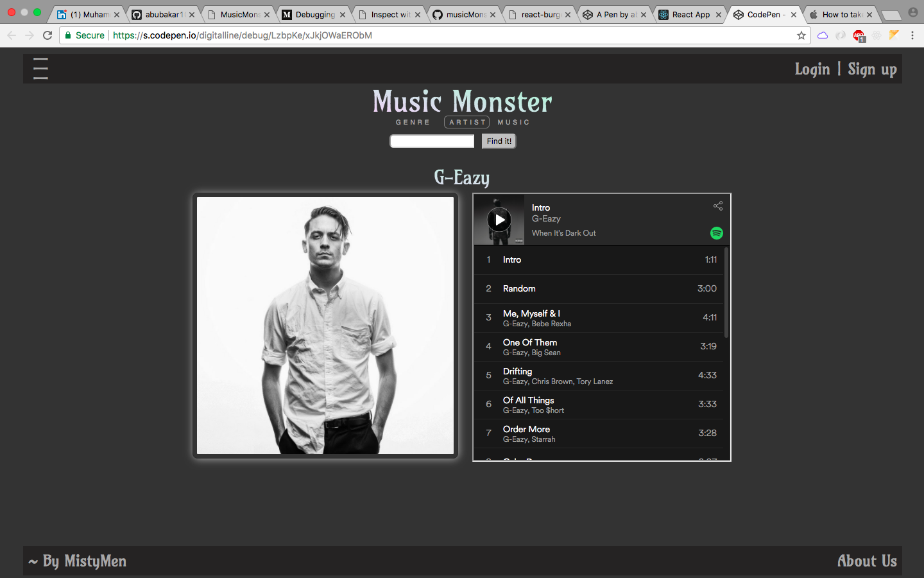Focus the search text field
Screen dimensions: 924x578
[432, 141]
